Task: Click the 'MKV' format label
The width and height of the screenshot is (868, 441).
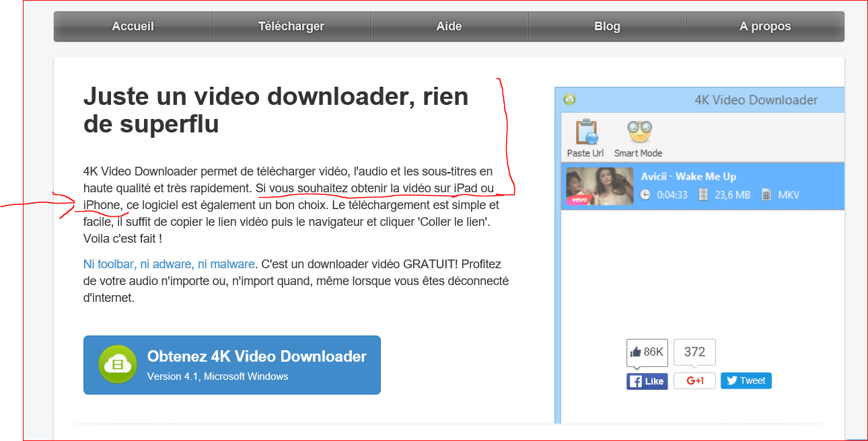Action: tap(789, 195)
